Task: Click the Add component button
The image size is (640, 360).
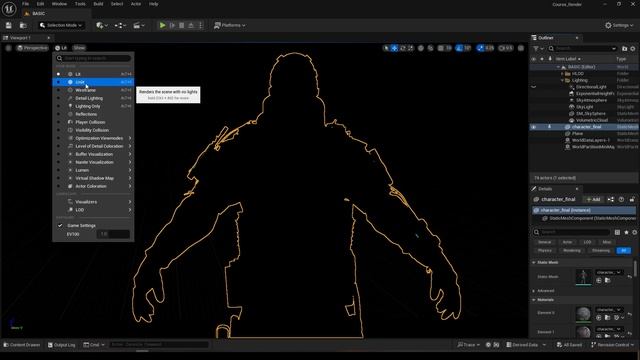Action: [593, 199]
